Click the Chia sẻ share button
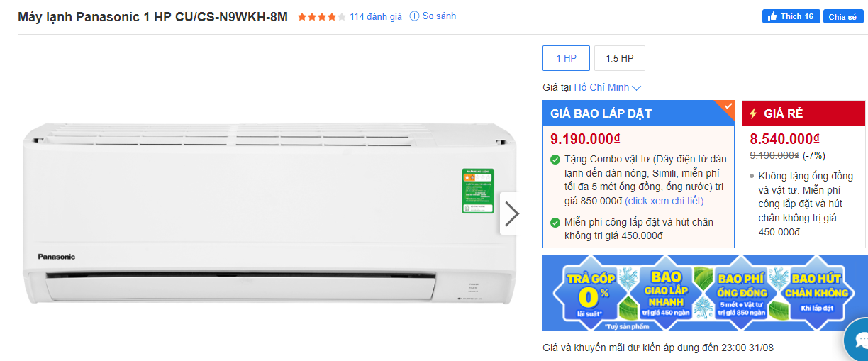Viewport: 868px width, 361px height. [843, 16]
